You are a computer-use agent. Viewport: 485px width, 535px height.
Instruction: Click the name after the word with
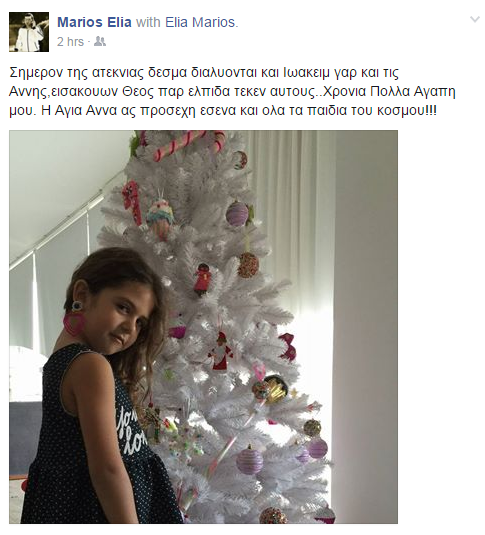coord(200,22)
